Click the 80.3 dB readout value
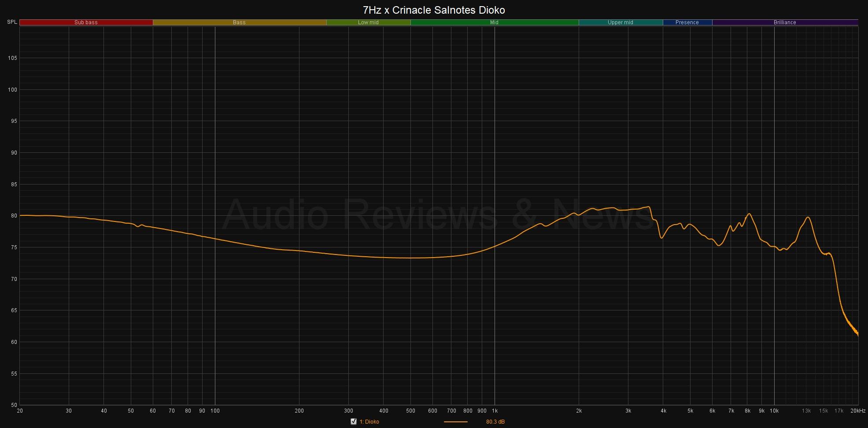 pos(495,422)
